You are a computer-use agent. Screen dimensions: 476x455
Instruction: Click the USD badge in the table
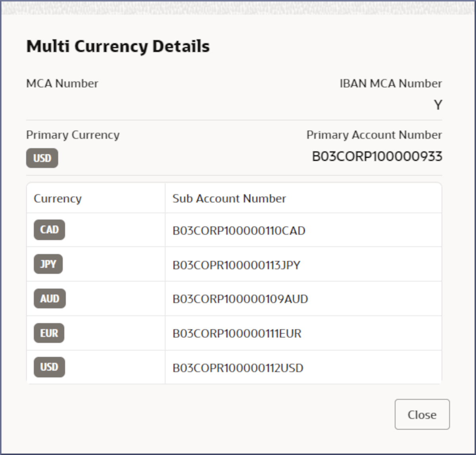point(49,367)
